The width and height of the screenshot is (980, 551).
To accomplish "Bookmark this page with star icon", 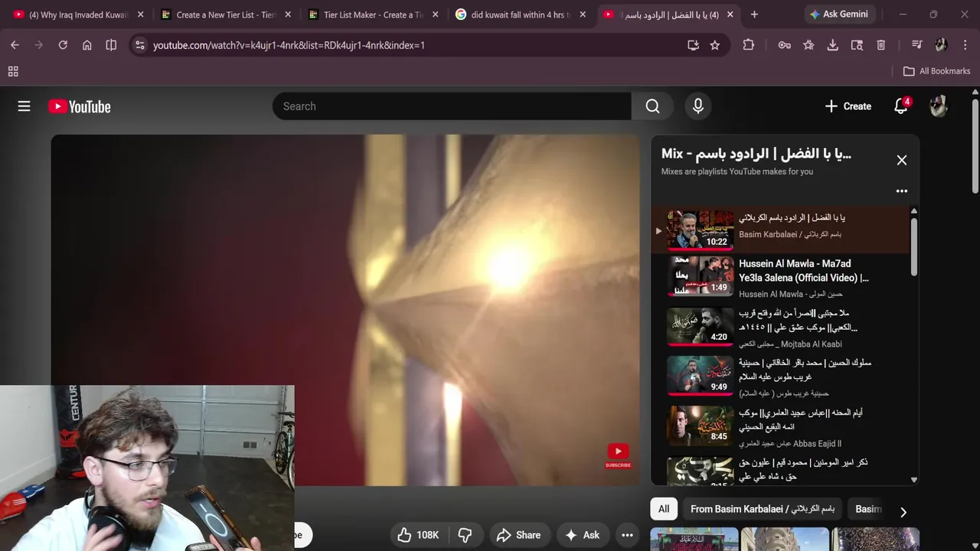I will point(715,45).
